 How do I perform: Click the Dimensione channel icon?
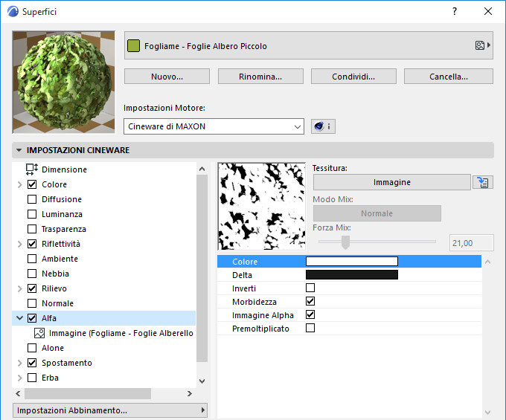tap(32, 169)
